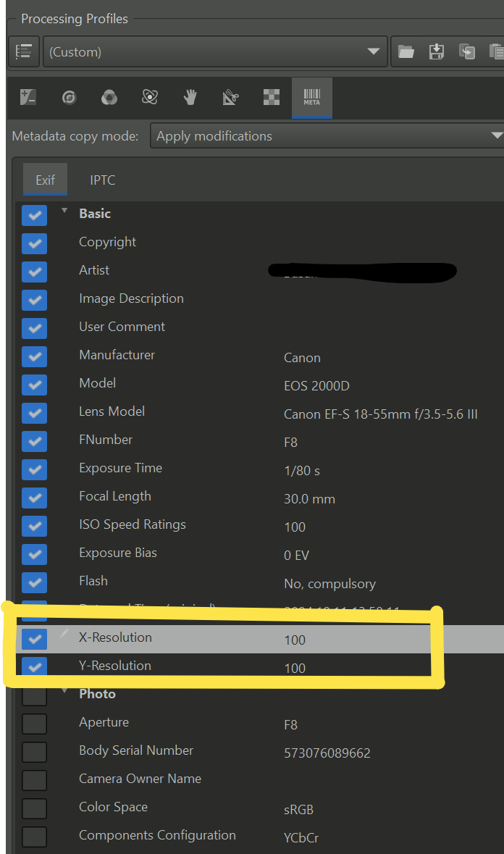Screen dimensions: 504x854
Task: Uncheck the ISO Speed Ratings checkbox
Action: coord(34,527)
